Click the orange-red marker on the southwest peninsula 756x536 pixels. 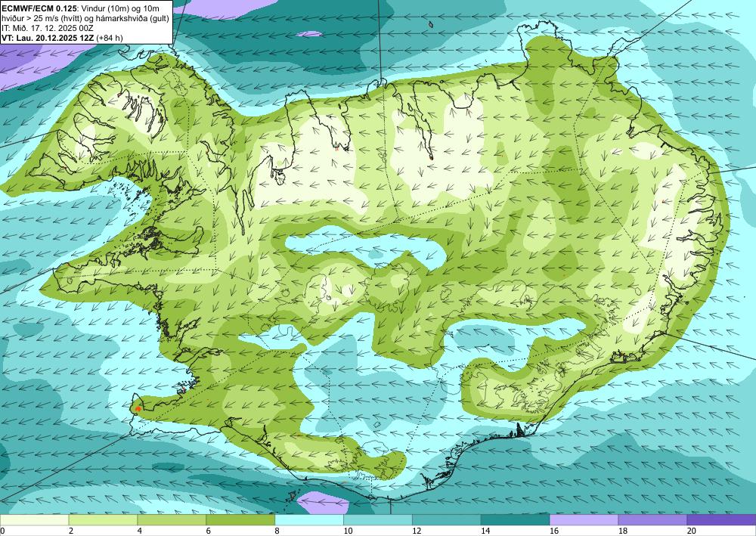click(x=138, y=409)
